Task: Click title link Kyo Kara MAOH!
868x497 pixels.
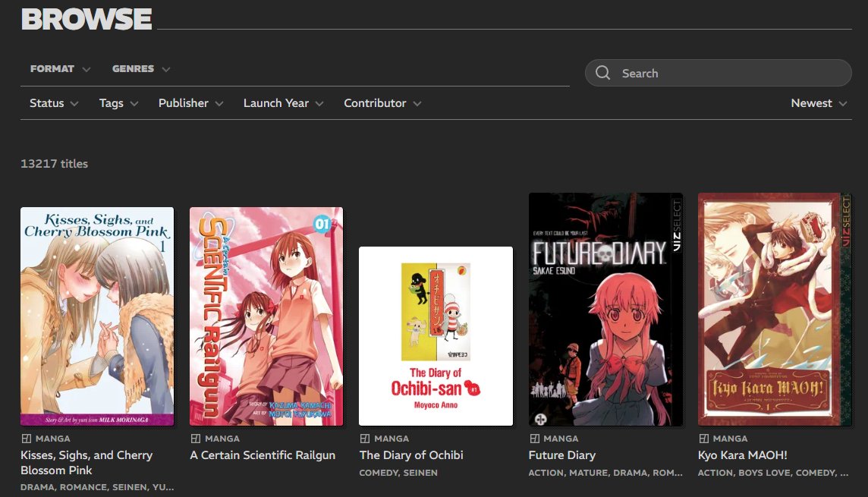Action: click(742, 455)
